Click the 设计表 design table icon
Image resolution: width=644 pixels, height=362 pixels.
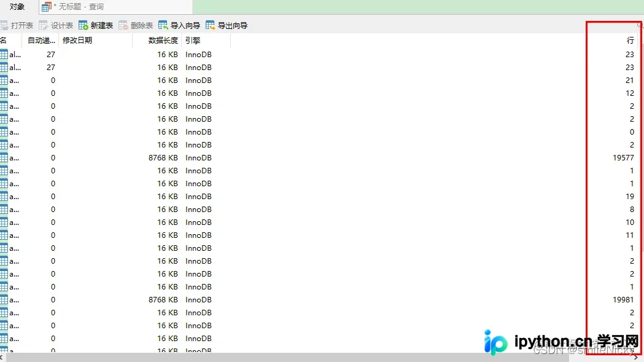tap(44, 25)
